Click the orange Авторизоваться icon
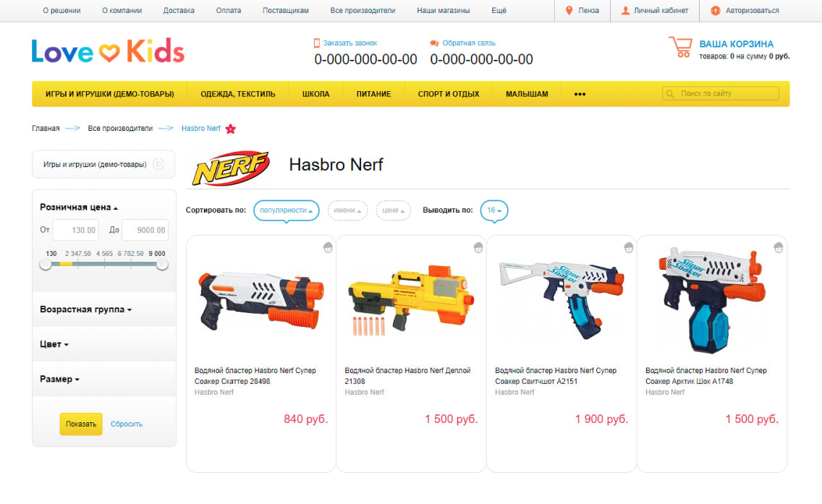The height and width of the screenshot is (504, 822). click(x=715, y=10)
